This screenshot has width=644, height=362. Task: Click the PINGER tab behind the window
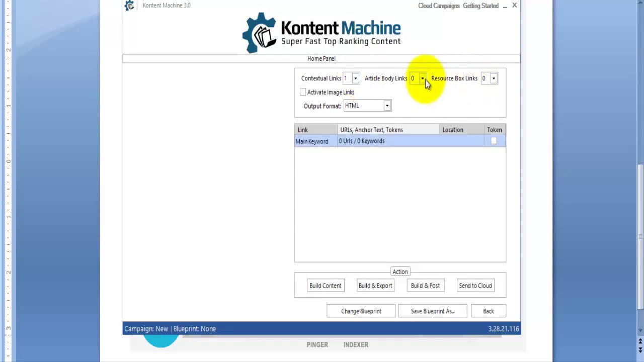317,345
